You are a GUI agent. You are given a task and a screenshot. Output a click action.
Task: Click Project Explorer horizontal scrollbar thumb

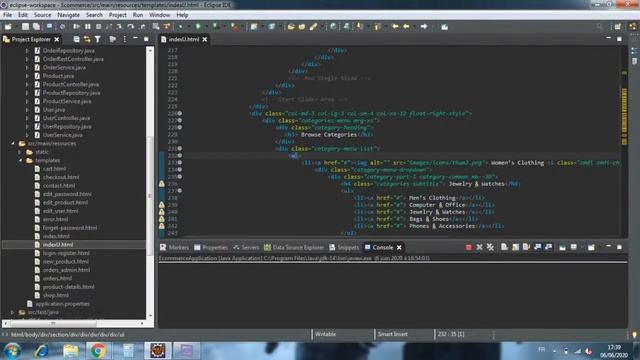pyautogui.click(x=53, y=323)
